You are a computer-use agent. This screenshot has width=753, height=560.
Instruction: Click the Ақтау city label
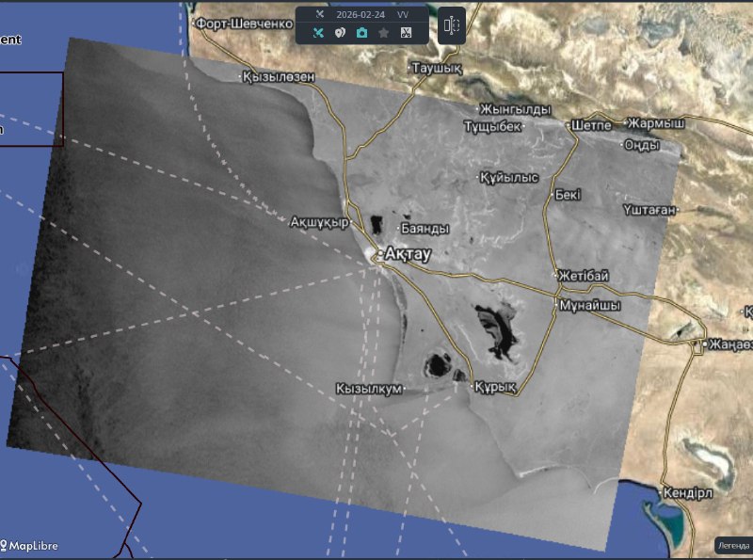pyautogui.click(x=405, y=254)
